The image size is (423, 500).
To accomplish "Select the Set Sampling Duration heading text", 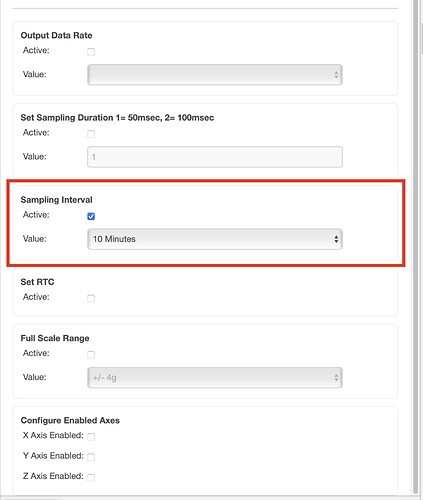I will click(x=117, y=118).
